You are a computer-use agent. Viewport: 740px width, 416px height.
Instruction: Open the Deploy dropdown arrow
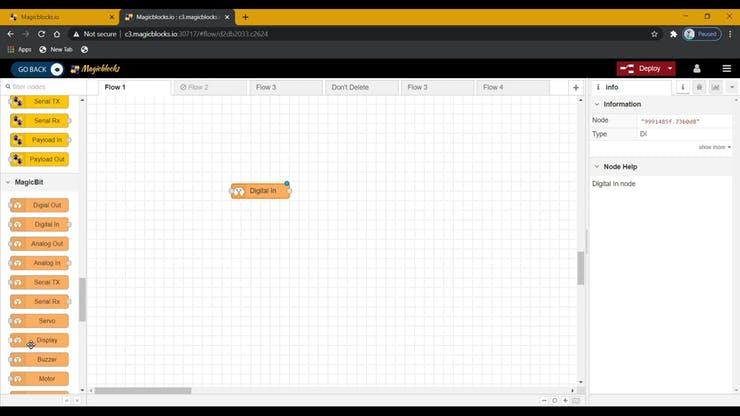point(670,69)
